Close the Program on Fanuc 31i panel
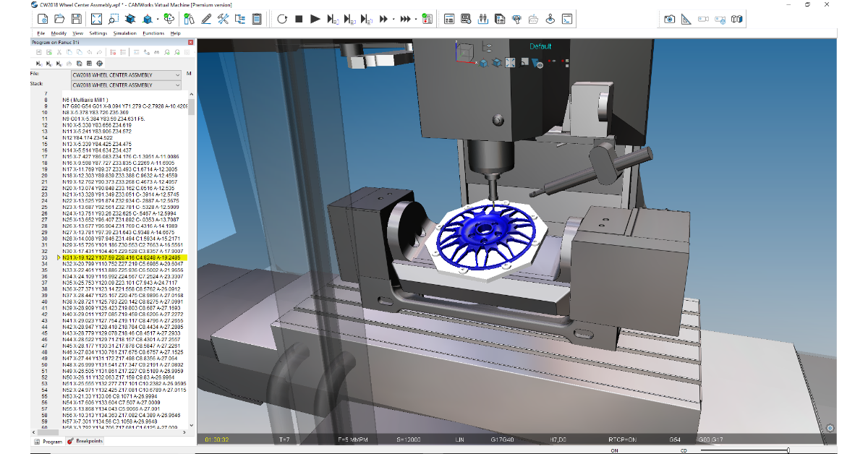This screenshot has height=454, width=868. pos(191,43)
